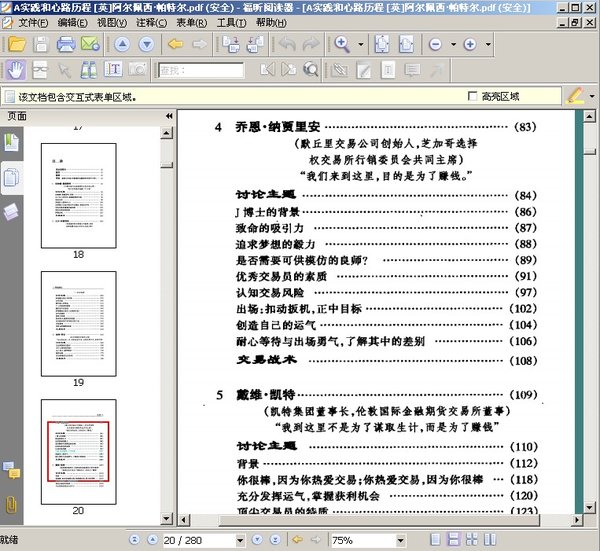Click the zoom in magnifier tool
This screenshot has width=600, height=551.
click(x=342, y=44)
